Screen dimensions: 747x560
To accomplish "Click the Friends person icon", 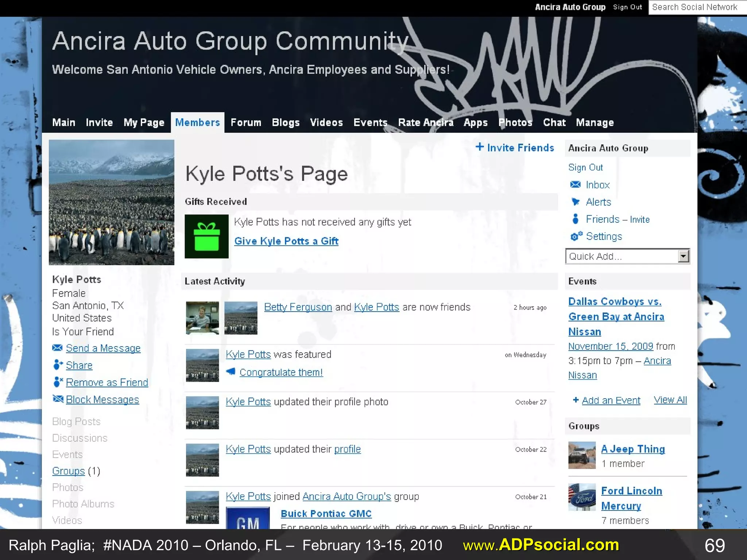I will (575, 219).
